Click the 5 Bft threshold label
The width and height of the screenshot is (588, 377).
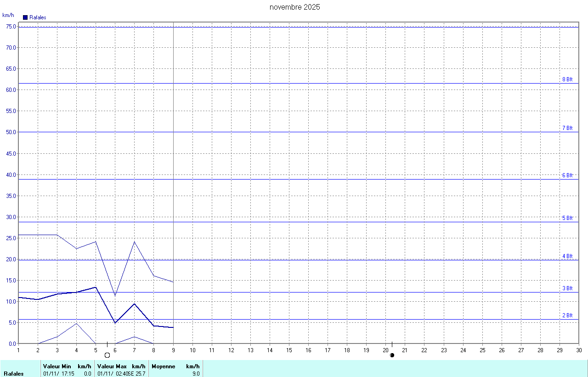(567, 218)
